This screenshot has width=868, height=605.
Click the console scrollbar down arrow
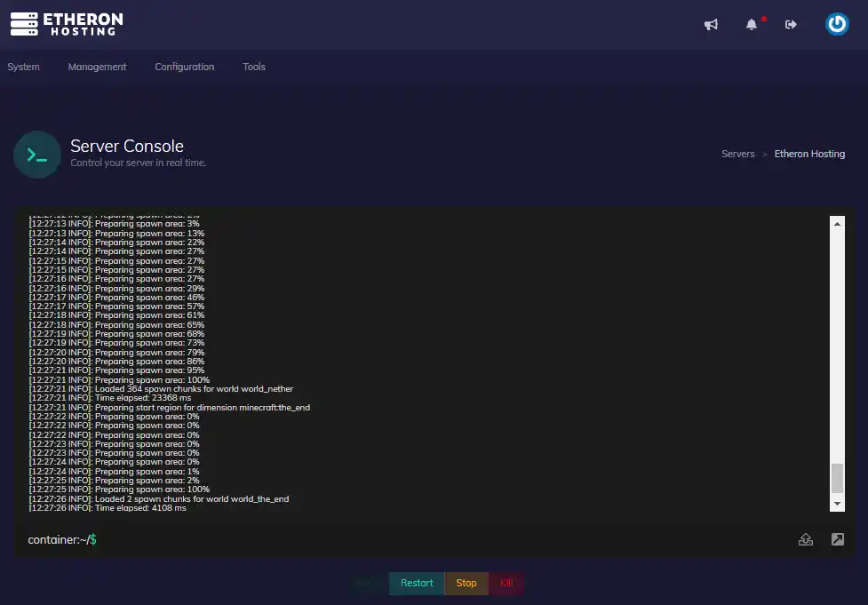pos(837,504)
